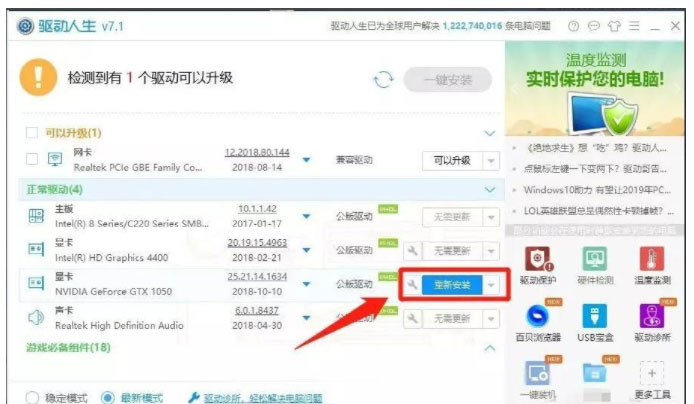Click 可以升级 button for 网卡
694x404 pixels.
452,161
